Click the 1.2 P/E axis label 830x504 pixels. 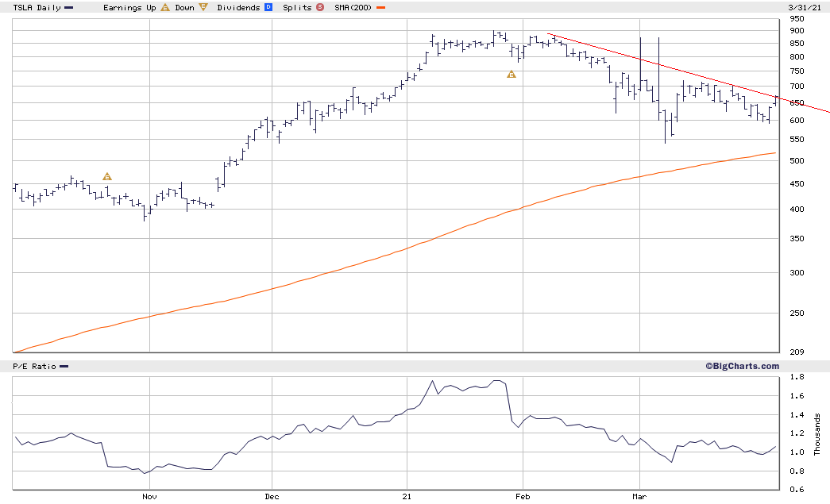click(797, 433)
